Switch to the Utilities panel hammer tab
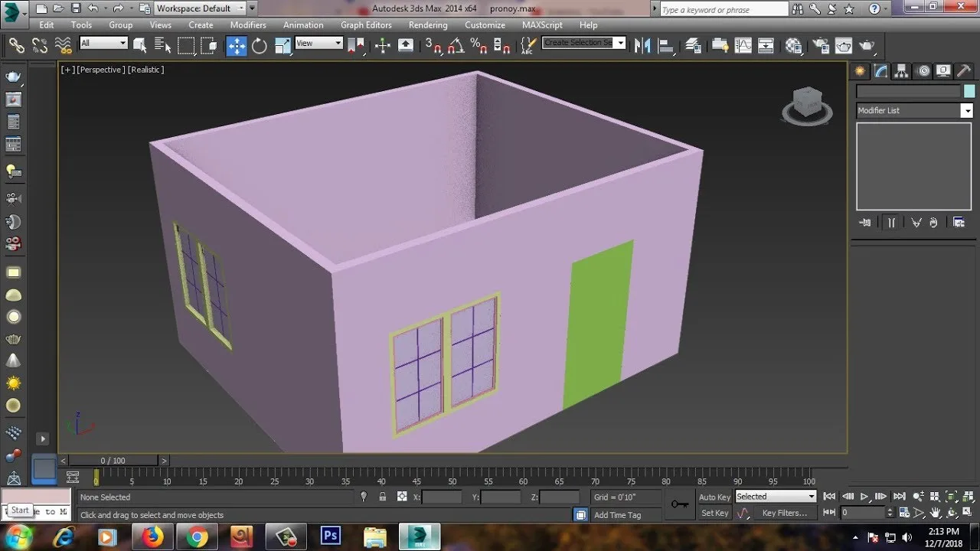980x551 pixels. [x=965, y=71]
